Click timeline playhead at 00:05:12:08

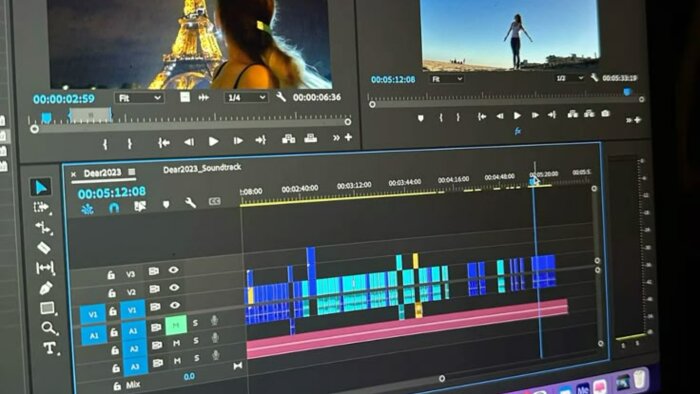click(534, 181)
